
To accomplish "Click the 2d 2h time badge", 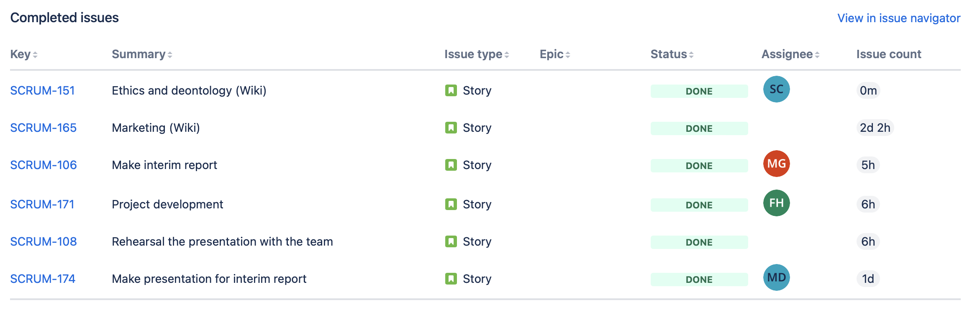I will 875,128.
